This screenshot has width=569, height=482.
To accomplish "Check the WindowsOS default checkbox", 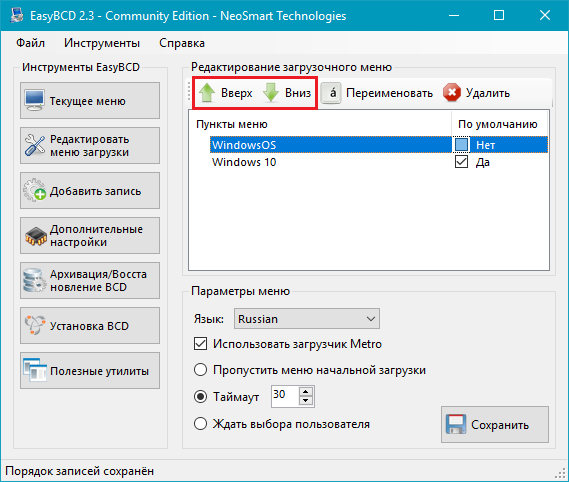I will pos(461,145).
